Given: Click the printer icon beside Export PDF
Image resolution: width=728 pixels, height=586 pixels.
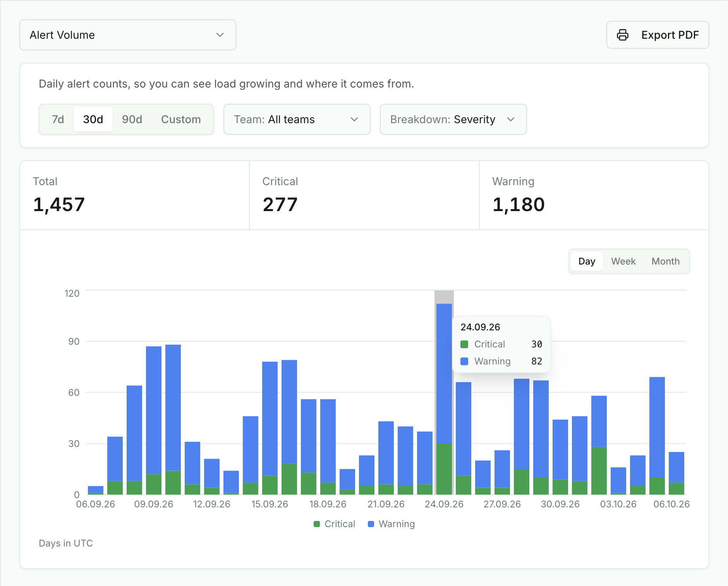Looking at the screenshot, I should [622, 35].
